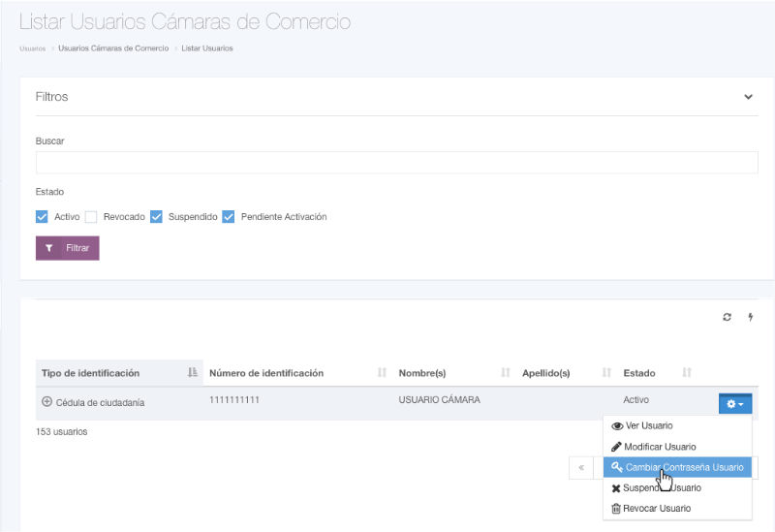This screenshot has height=532, width=775.
Task: Sort by Apellido(s) column
Action: tap(606, 373)
